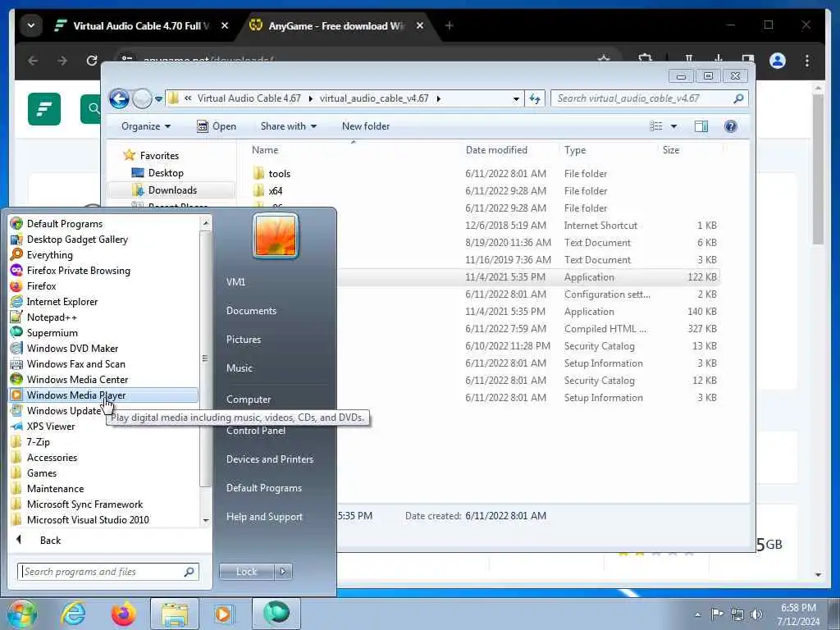
Task: Open Windows Fax and Scan
Action: pos(75,363)
